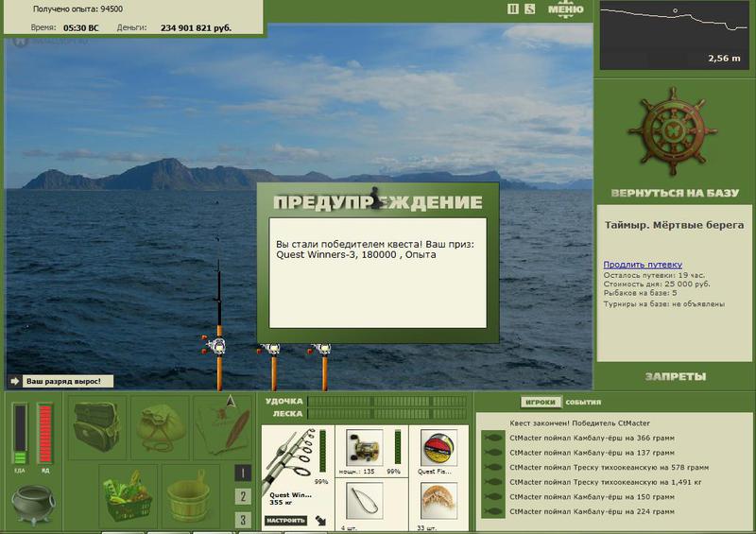Click the quest winner prize message text

375,250
